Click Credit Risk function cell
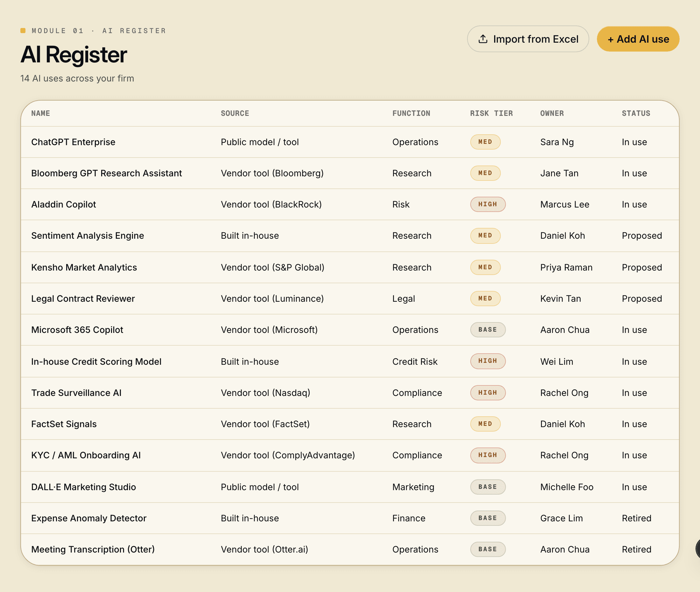This screenshot has height=592, width=700. 415,362
